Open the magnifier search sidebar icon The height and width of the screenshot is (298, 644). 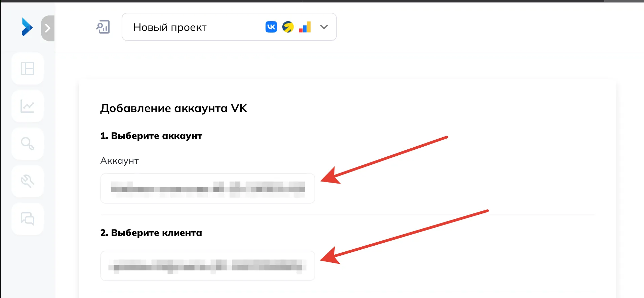(x=28, y=144)
